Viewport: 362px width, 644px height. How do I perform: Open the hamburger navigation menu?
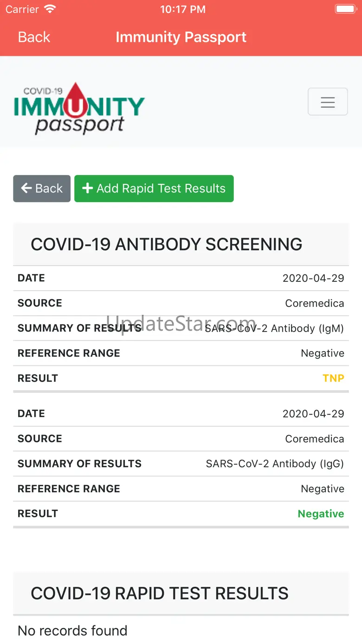point(328,102)
